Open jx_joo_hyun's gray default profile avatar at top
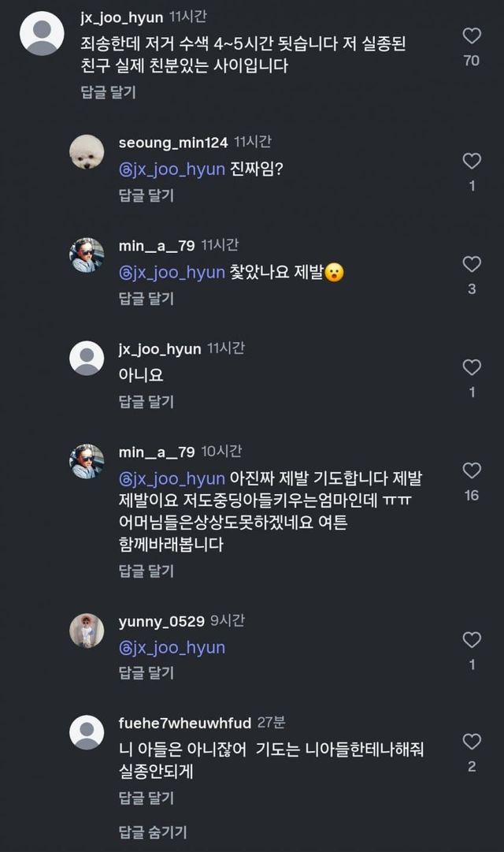 tap(41, 33)
